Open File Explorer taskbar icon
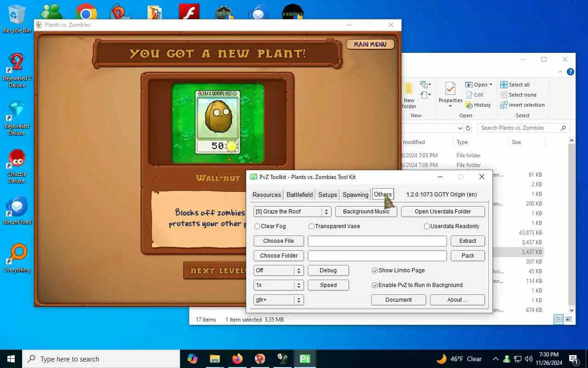The width and height of the screenshot is (588, 368). click(x=215, y=359)
